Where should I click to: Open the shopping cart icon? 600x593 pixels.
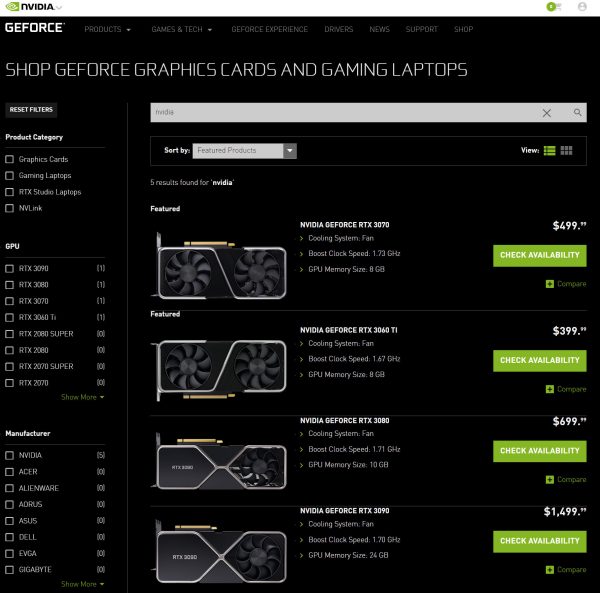[553, 7]
